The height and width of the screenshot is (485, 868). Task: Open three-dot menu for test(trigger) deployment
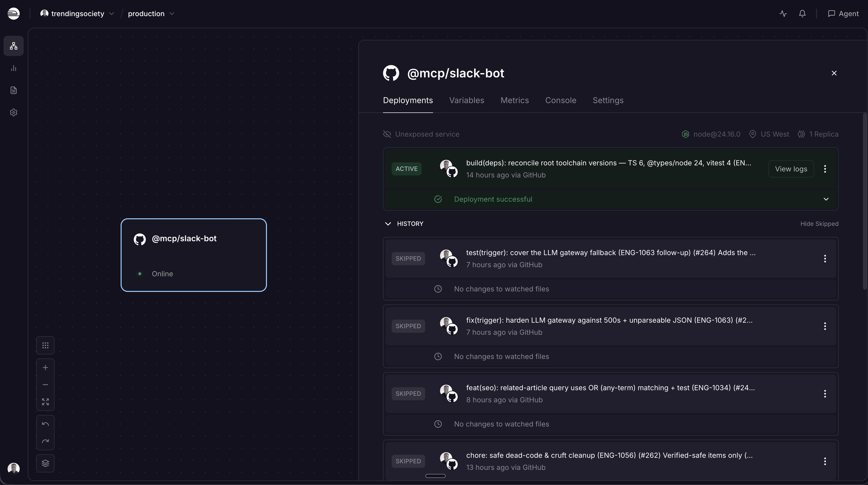pyautogui.click(x=825, y=258)
